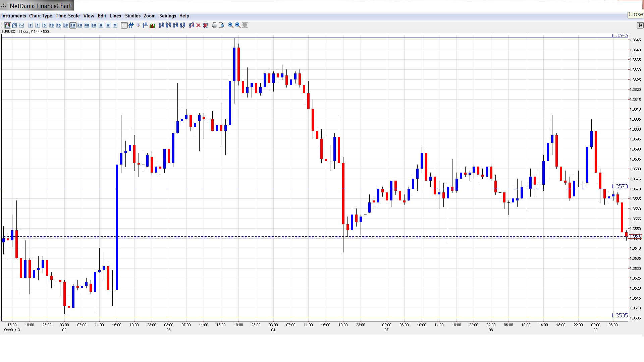Image resolution: width=644 pixels, height=362 pixels.
Task: Expand the Time Scale menu
Action: [x=67, y=16]
